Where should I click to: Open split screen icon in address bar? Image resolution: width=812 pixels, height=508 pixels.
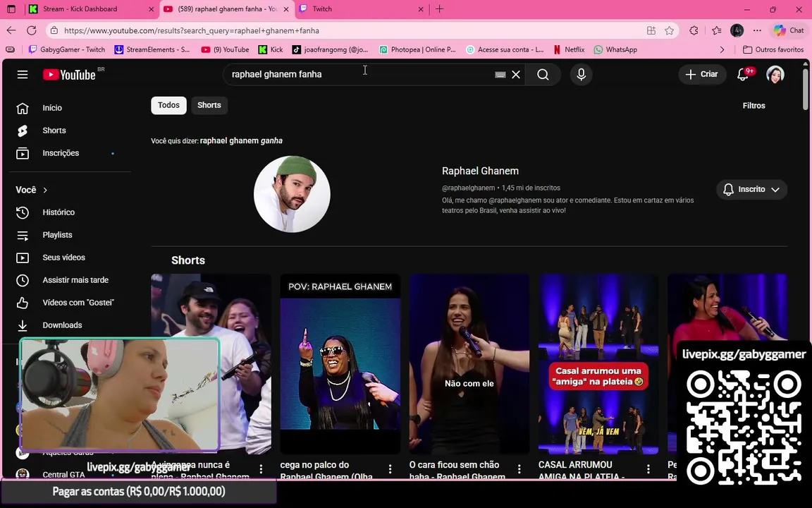[651, 30]
